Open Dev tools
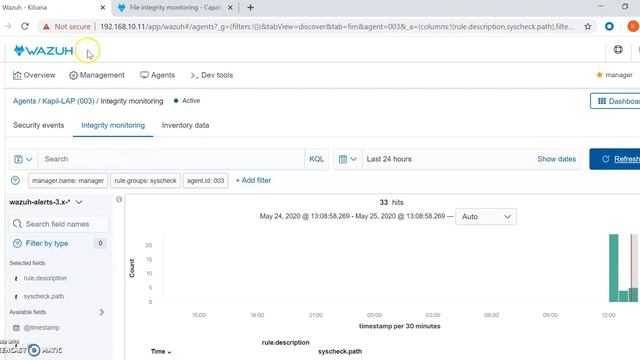 [212, 75]
